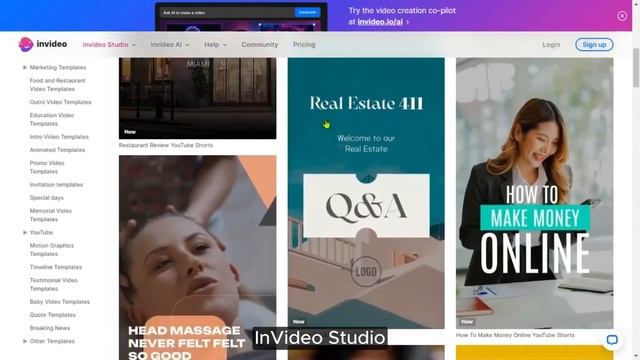Select Testimonial Video Templates category
Image resolution: width=640 pixels, height=360 pixels.
53,284
